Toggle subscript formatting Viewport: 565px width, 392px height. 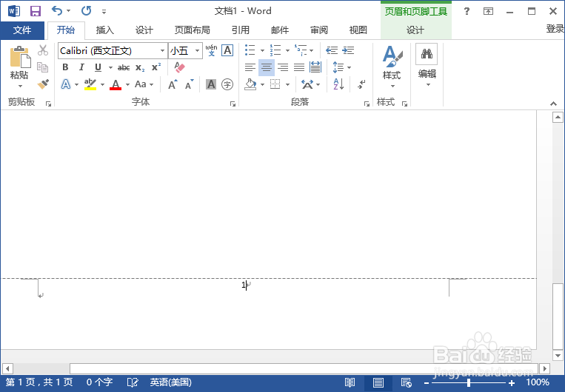(140, 67)
